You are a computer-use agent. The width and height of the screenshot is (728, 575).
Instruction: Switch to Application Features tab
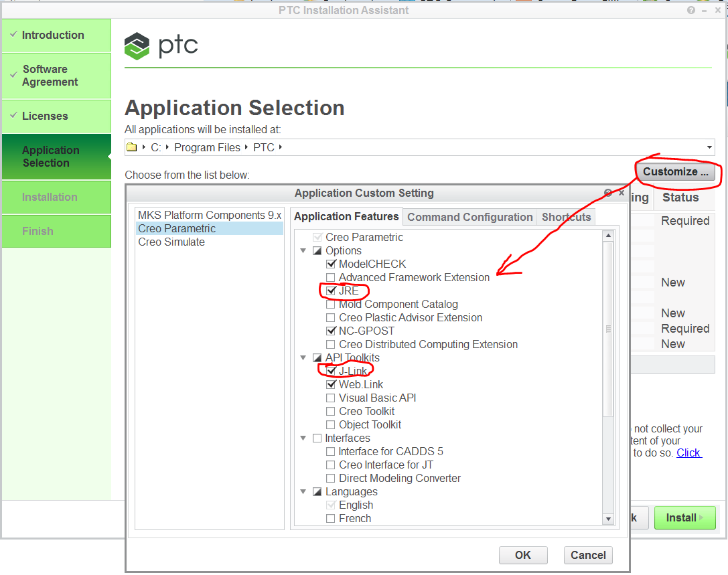(x=346, y=217)
